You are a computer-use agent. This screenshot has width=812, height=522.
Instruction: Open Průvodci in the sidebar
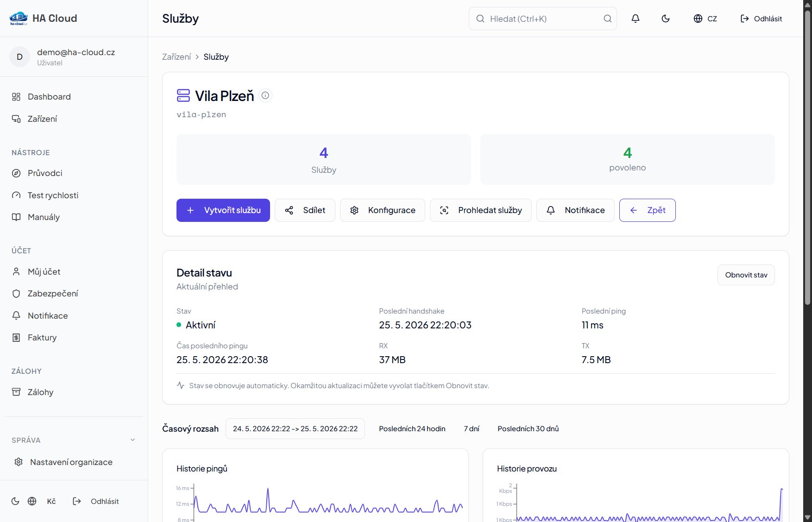point(74,173)
